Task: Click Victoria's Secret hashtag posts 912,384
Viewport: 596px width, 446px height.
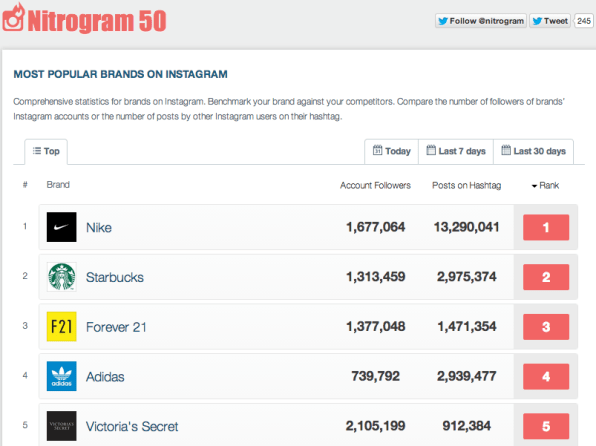Action: tap(466, 426)
